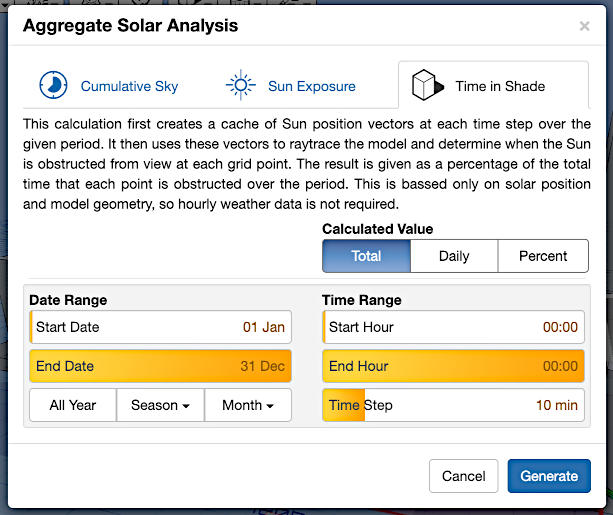
Task: Select Total as calculated value
Action: tap(366, 256)
